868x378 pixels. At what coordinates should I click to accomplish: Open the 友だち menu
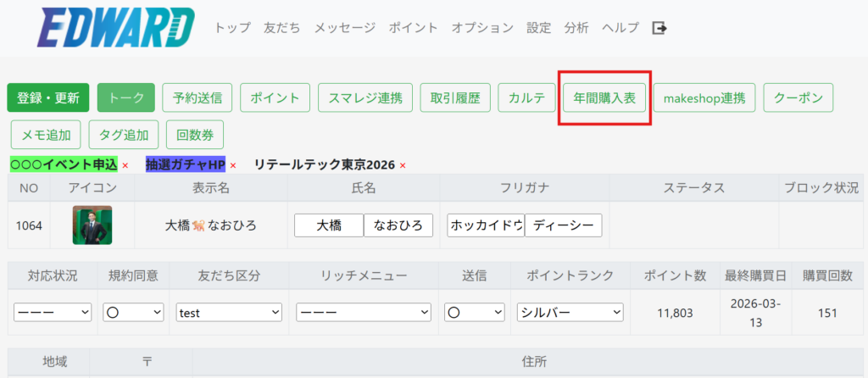(282, 28)
